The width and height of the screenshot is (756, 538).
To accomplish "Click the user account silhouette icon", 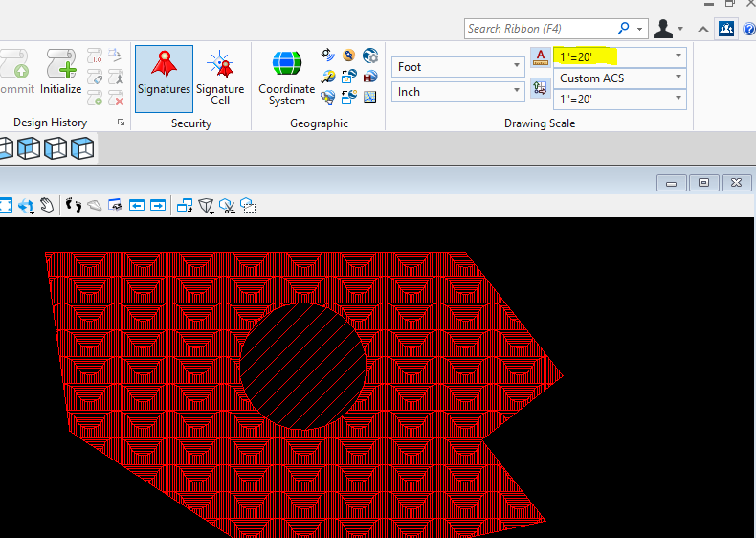I will click(663, 29).
